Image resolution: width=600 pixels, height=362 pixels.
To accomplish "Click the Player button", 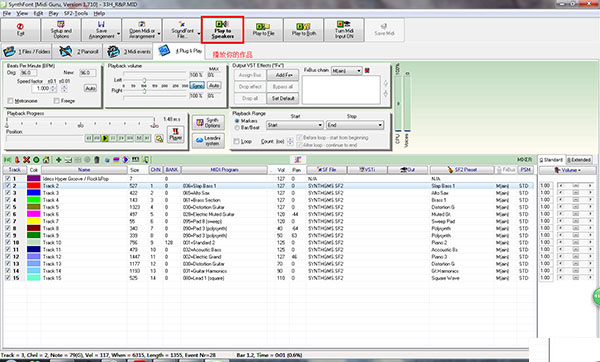I will pos(176,134).
